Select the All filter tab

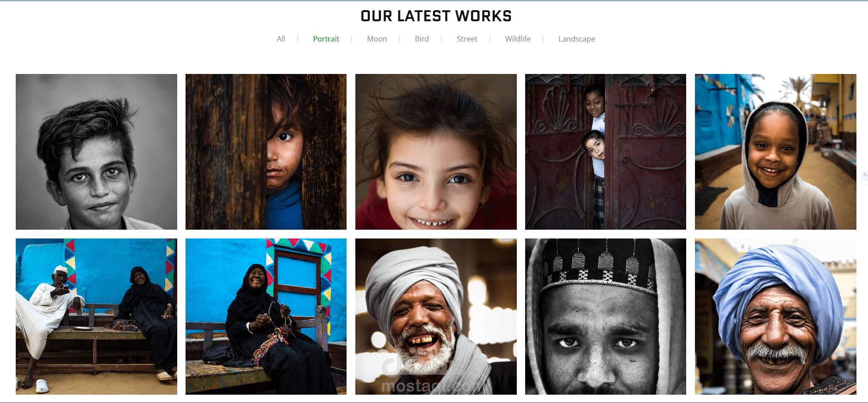coord(281,39)
